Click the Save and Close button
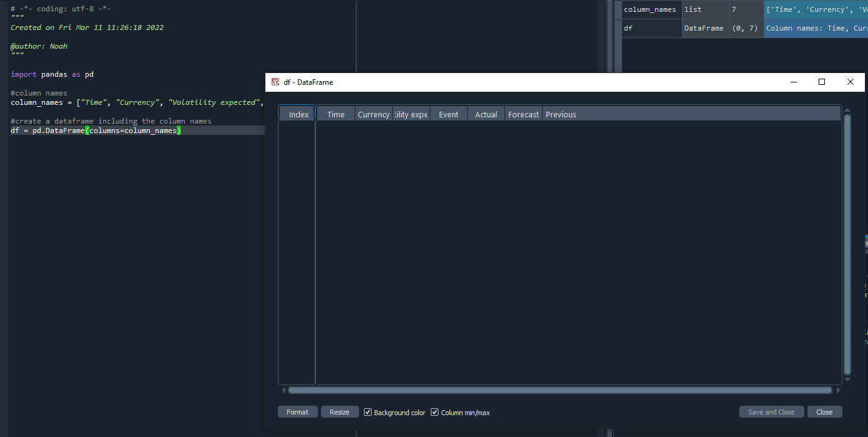Viewport: 868px width, 437px height. tap(771, 412)
